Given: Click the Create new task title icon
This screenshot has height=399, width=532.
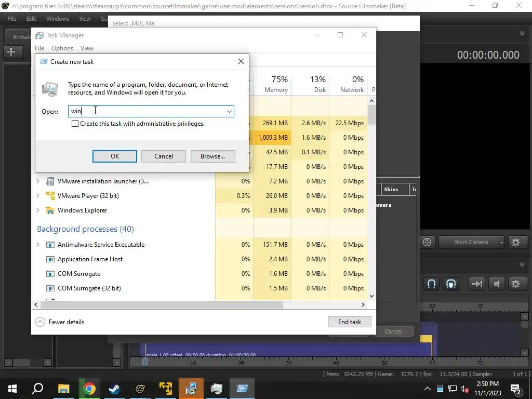Looking at the screenshot, I should pos(44,61).
